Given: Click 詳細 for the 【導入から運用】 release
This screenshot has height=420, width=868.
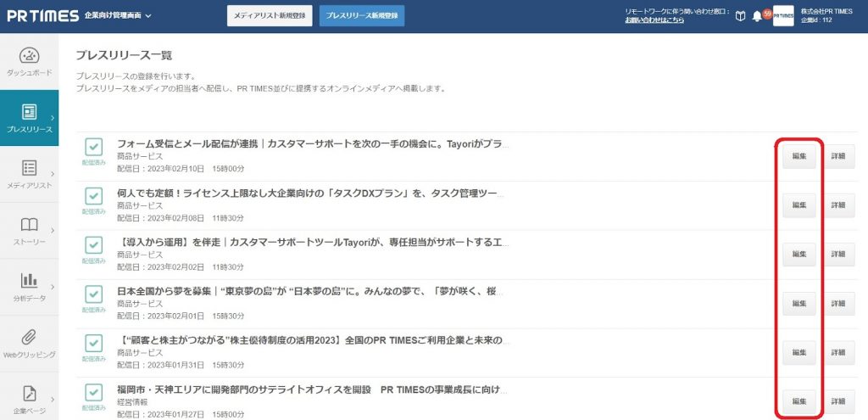Looking at the screenshot, I should point(838,255).
